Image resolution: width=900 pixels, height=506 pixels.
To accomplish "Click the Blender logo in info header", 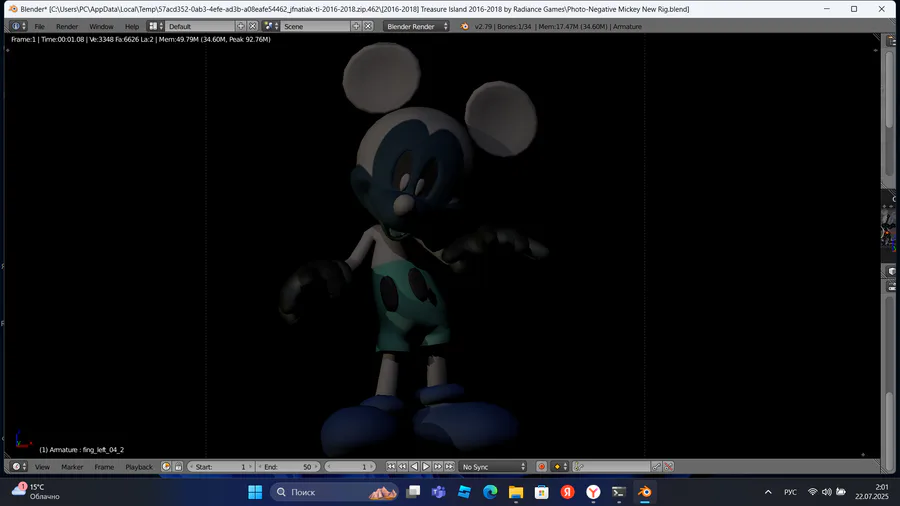I will [x=464, y=26].
